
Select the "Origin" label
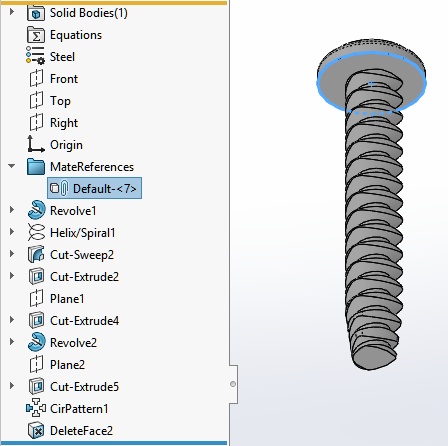66,145
